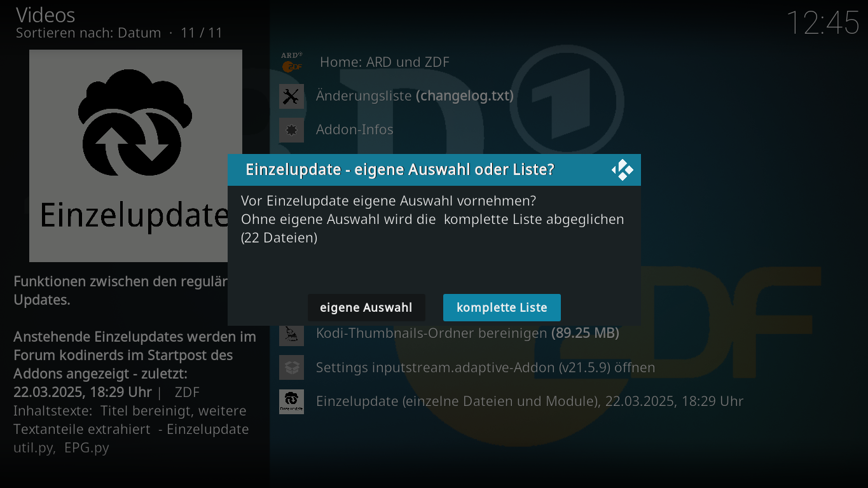Click the 12:45 clock display
The width and height of the screenshot is (868, 488).
(823, 23)
